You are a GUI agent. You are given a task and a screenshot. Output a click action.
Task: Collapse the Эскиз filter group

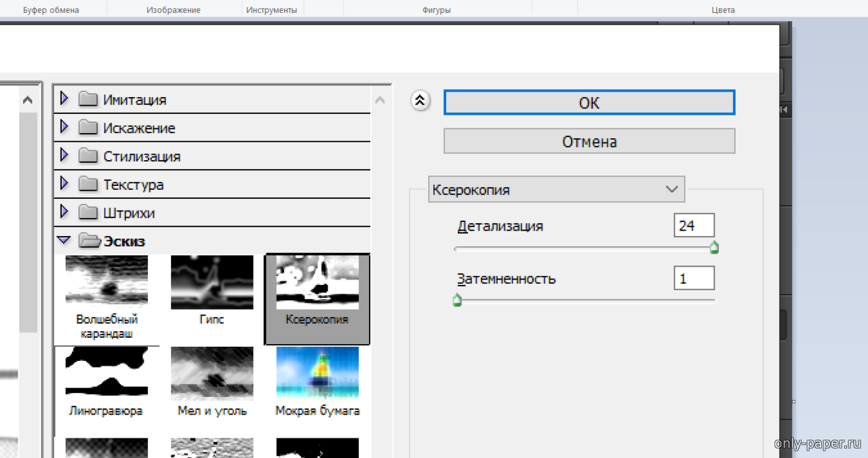[x=64, y=240]
